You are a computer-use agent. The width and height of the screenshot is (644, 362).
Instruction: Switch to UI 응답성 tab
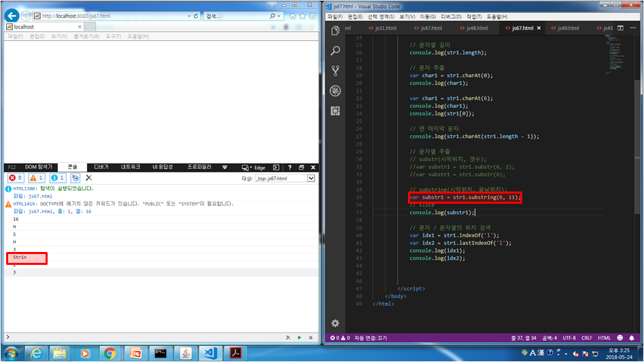click(163, 167)
